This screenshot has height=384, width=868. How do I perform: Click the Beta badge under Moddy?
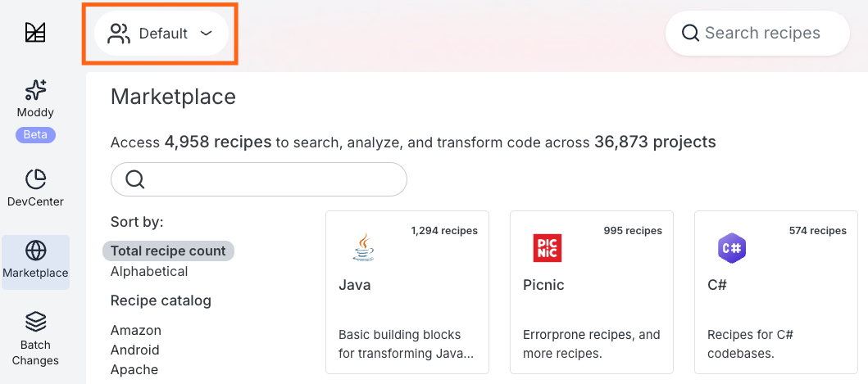click(x=35, y=134)
